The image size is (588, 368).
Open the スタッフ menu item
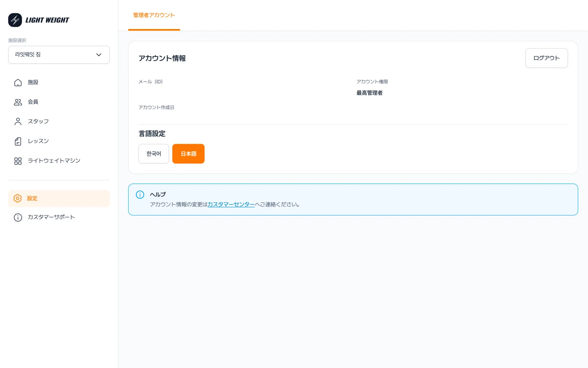pos(59,121)
